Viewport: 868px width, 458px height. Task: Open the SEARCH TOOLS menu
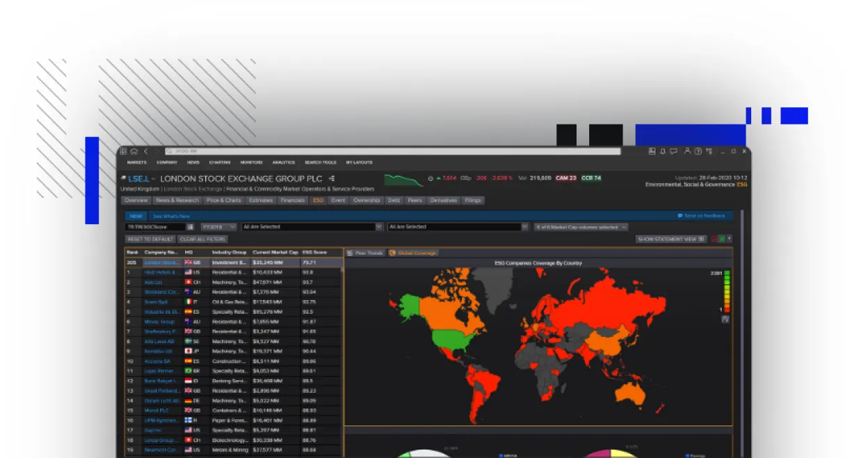click(321, 162)
